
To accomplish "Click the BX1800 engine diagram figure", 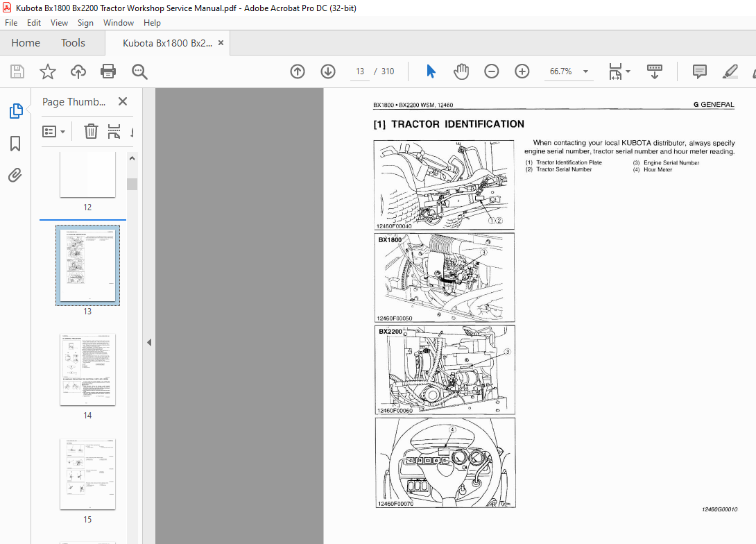I will pyautogui.click(x=445, y=278).
